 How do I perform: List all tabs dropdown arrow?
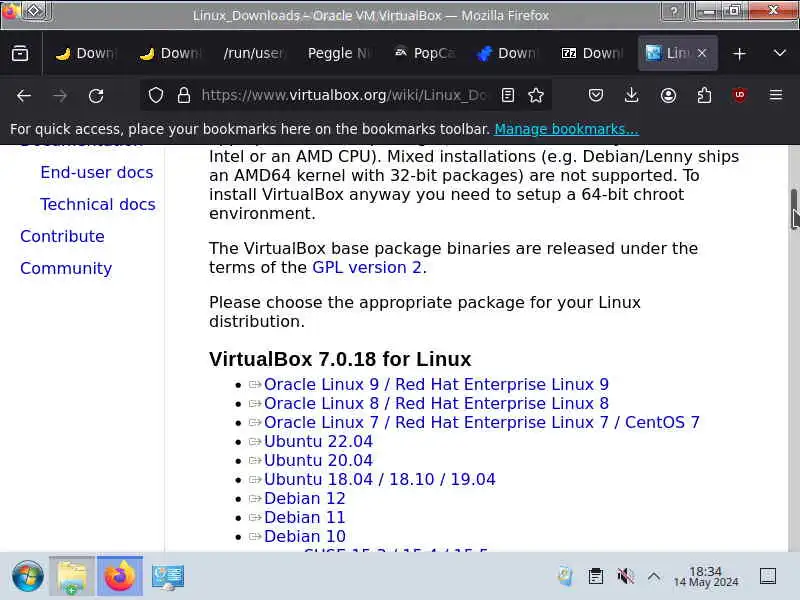[780, 53]
